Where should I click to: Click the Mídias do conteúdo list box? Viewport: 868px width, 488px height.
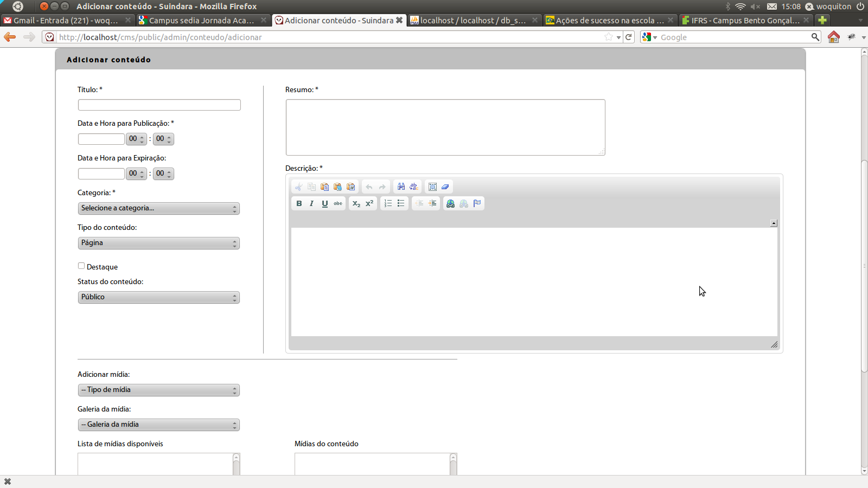pos(376,464)
